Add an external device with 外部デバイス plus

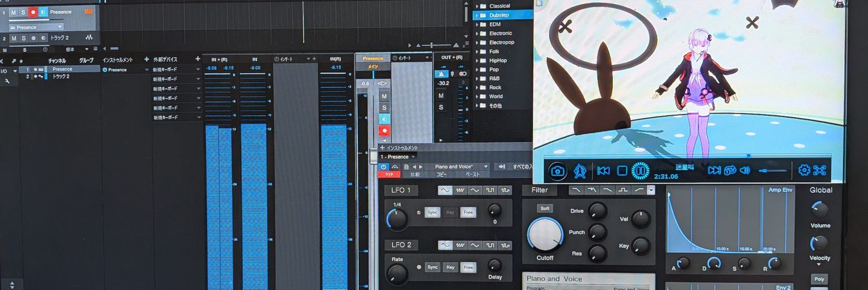[198, 59]
